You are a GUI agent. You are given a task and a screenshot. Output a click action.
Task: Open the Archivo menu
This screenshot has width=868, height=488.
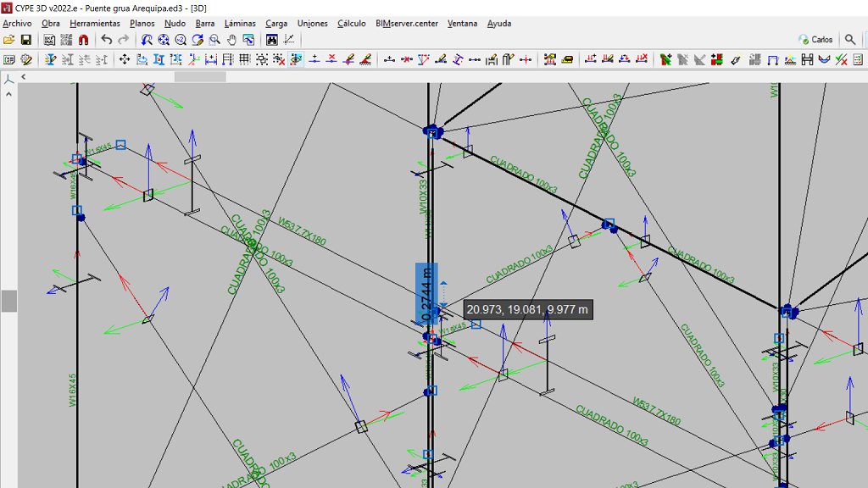(x=17, y=23)
